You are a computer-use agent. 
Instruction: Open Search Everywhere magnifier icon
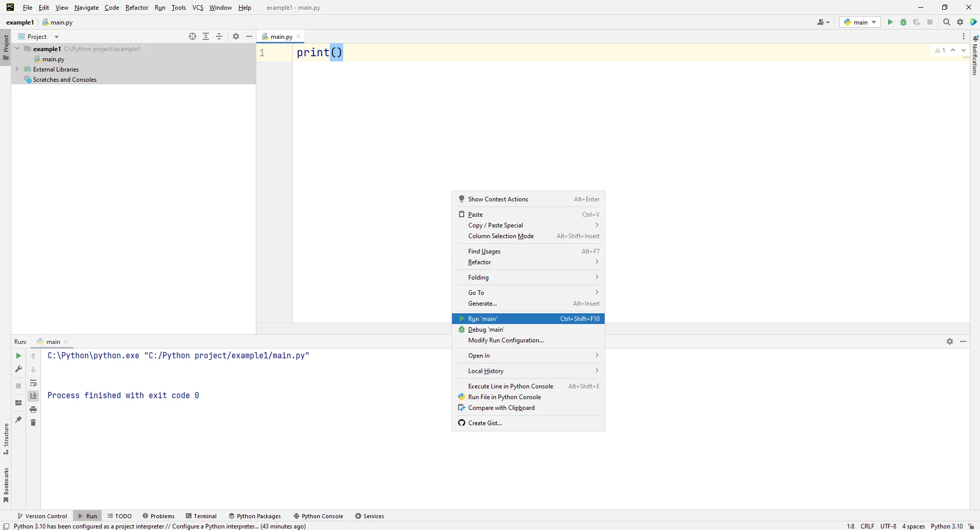(947, 22)
